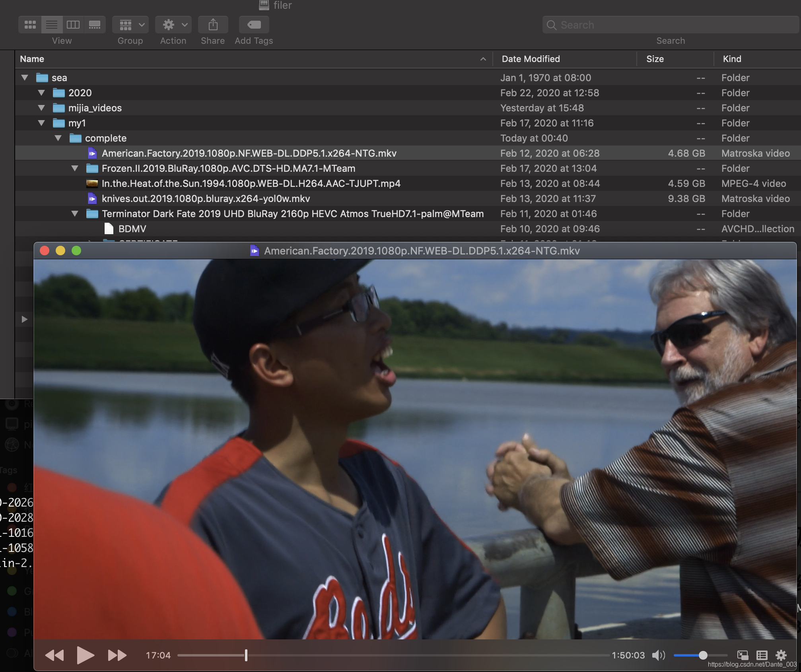Click the Share toolbar button
Screen dimensions: 801x672
[x=213, y=25]
